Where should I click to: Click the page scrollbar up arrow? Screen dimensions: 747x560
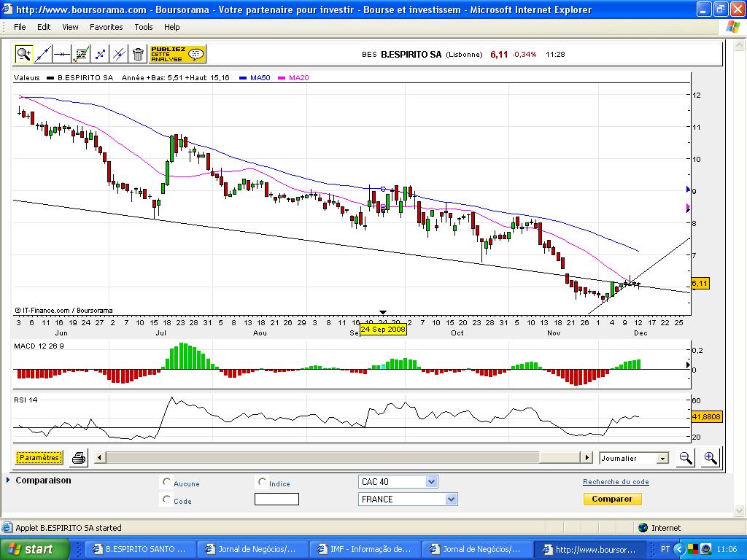click(739, 46)
